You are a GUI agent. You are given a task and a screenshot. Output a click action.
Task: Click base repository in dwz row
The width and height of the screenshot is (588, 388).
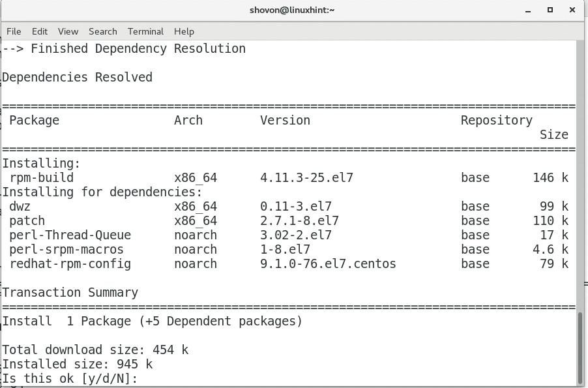pos(475,206)
